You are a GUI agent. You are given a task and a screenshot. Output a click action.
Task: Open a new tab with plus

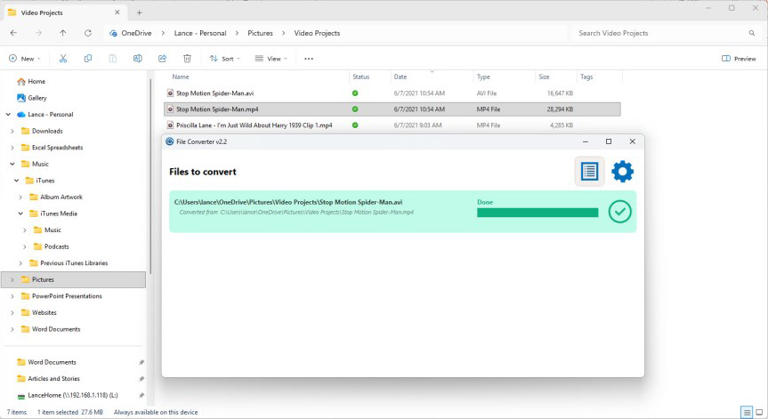pyautogui.click(x=140, y=13)
